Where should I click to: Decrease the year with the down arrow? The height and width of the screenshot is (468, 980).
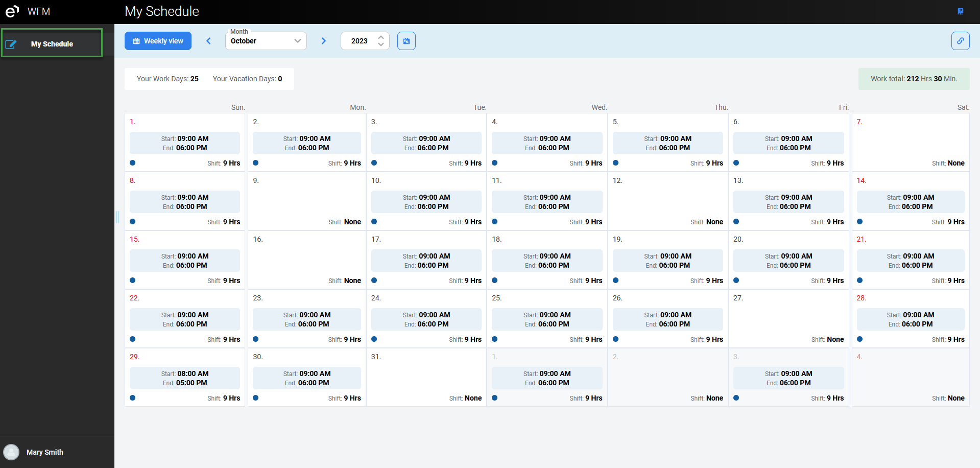point(381,44)
